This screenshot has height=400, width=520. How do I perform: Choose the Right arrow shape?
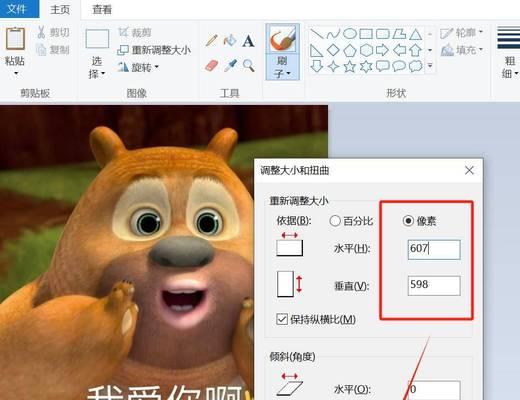point(382,50)
